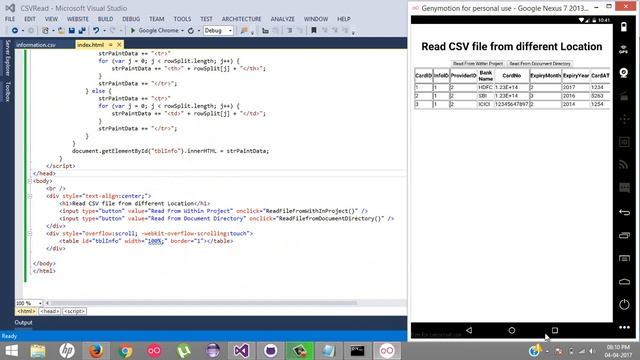This screenshot has width=640, height=360.
Task: Tap Read From Within Project button in emulator
Action: click(478, 64)
